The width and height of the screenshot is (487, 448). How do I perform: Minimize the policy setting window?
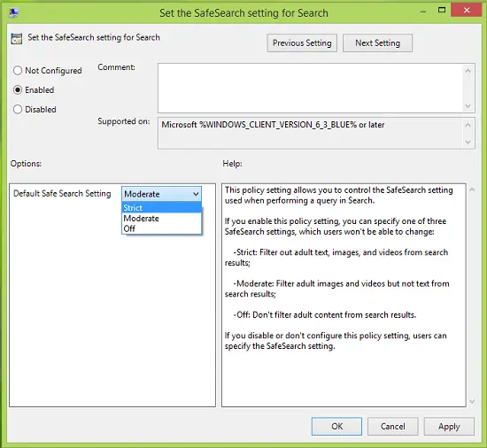(x=422, y=12)
